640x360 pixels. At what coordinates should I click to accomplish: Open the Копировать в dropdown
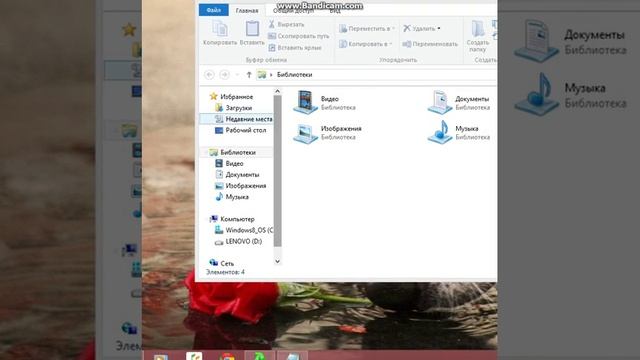click(x=365, y=44)
